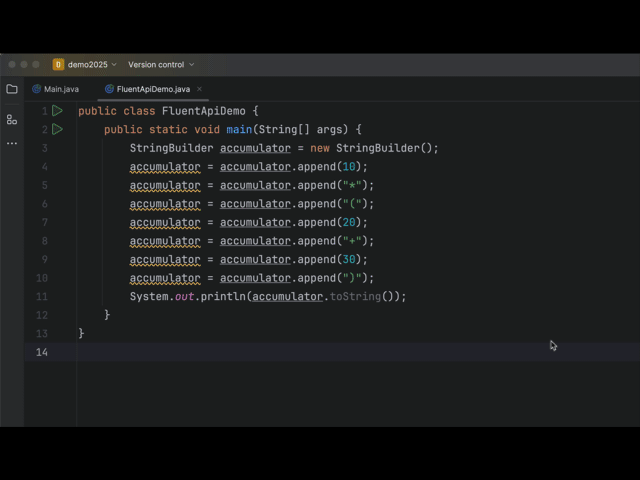Switch to the Main.java tab

pos(56,89)
